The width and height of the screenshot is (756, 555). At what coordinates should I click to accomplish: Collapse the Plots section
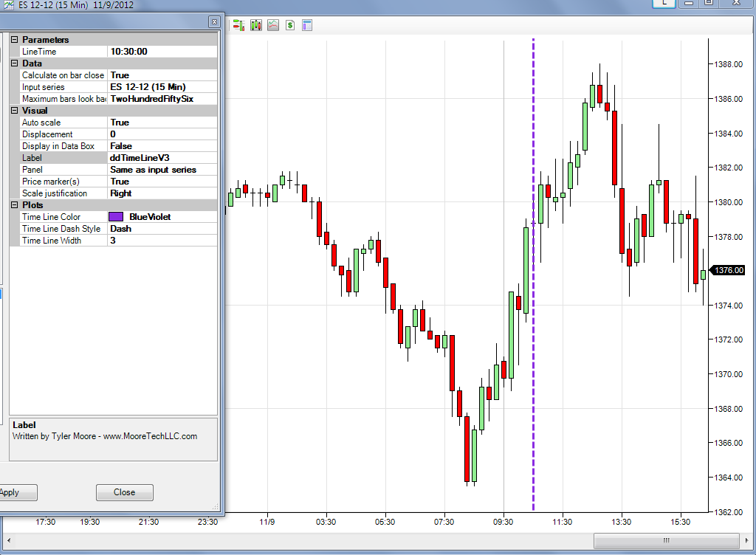click(15, 204)
